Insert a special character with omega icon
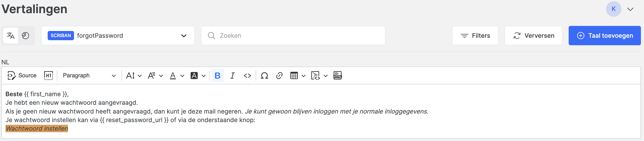Viewport: 644px width, 141px height. click(x=264, y=76)
